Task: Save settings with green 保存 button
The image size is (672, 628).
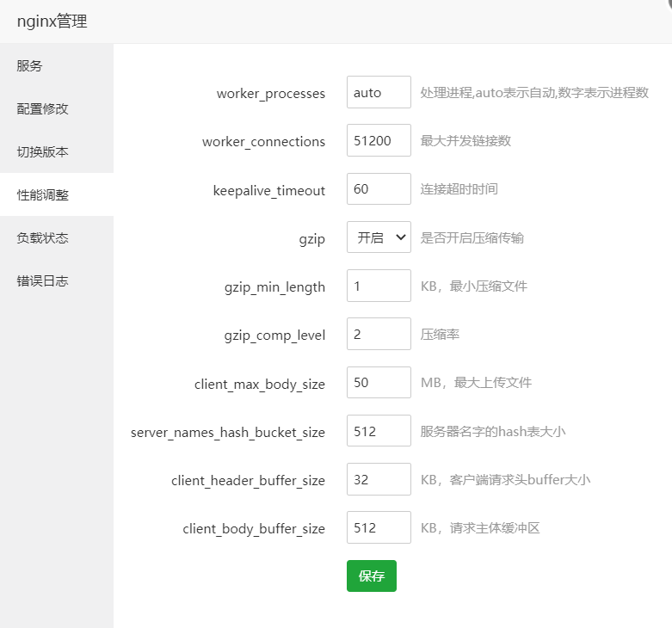Action: click(372, 576)
